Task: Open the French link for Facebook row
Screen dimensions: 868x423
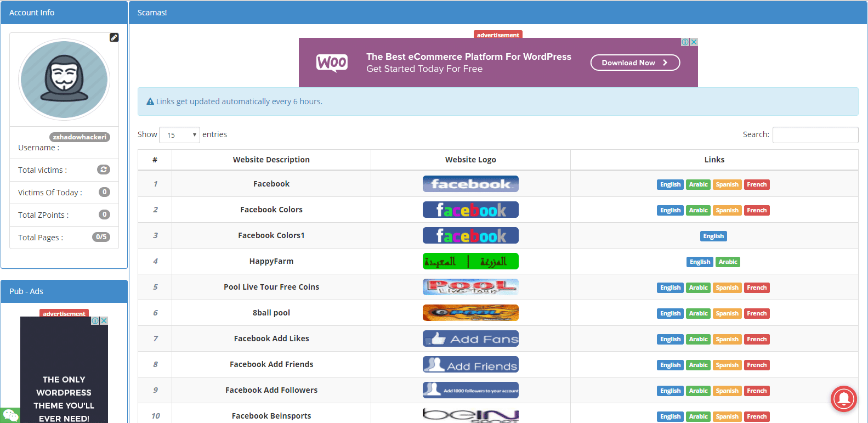Action: coord(757,184)
